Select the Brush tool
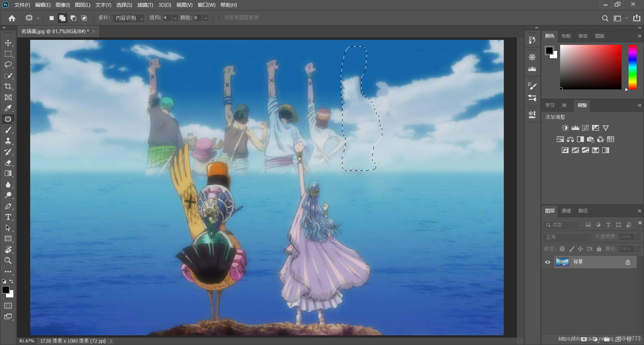644x345 pixels. click(x=8, y=130)
